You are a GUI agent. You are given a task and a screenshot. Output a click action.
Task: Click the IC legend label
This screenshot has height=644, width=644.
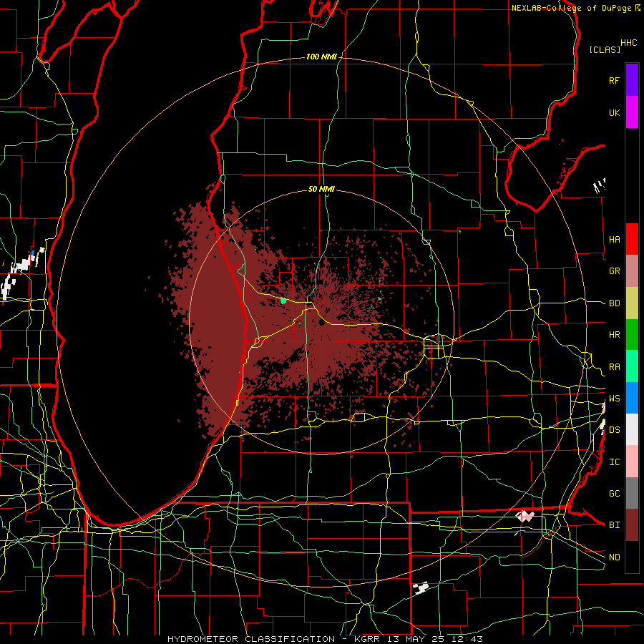pos(614,462)
